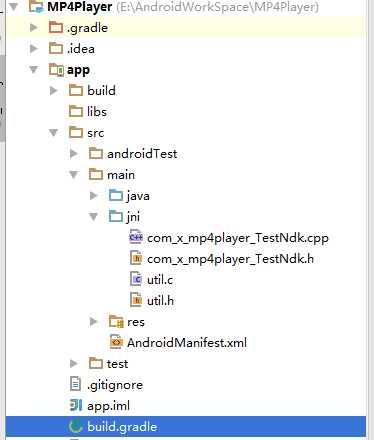
Task: Open the .gitignore file name
Action: click(115, 385)
